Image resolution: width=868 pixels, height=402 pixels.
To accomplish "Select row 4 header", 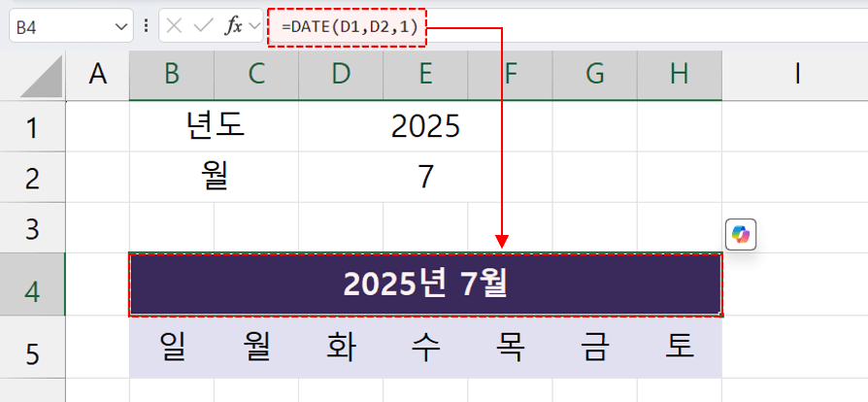I will point(33,285).
